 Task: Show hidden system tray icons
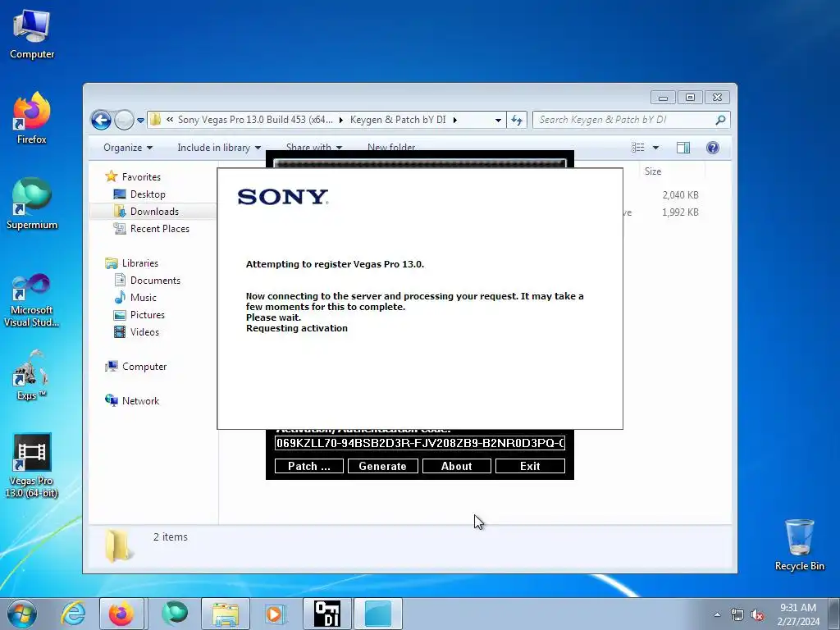point(717,614)
